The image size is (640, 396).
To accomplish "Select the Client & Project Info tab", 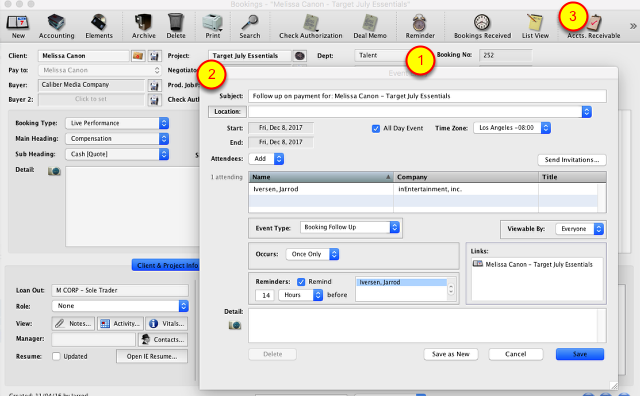I will tap(167, 265).
